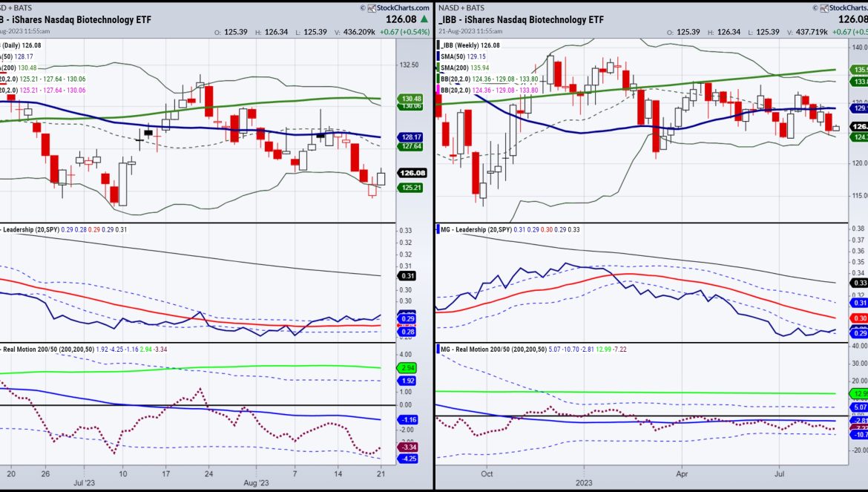Click the MG - Real Motion 200/50 label, weekly chart

[x=494, y=350]
